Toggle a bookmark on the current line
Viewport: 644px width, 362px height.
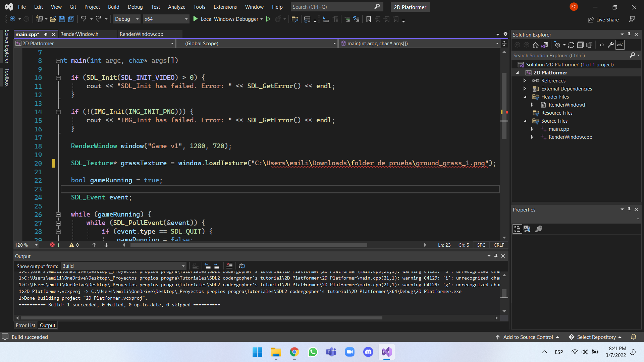[369, 19]
